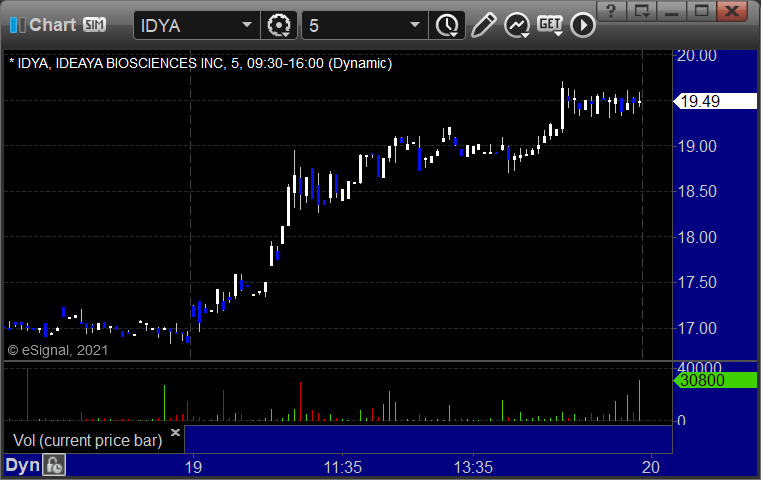
Task: Open the studies chart-line icon
Action: click(x=516, y=25)
